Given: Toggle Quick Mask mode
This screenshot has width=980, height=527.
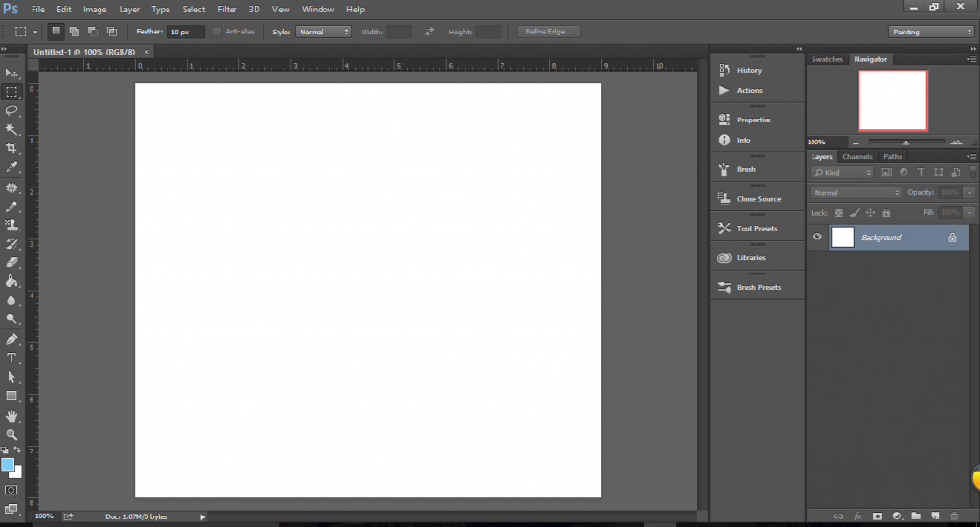Looking at the screenshot, I should (x=11, y=490).
